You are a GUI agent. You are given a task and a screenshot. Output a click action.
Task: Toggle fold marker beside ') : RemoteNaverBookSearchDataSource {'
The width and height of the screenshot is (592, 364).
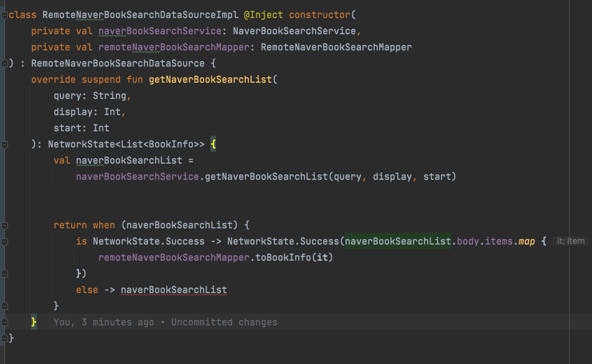pos(4,63)
